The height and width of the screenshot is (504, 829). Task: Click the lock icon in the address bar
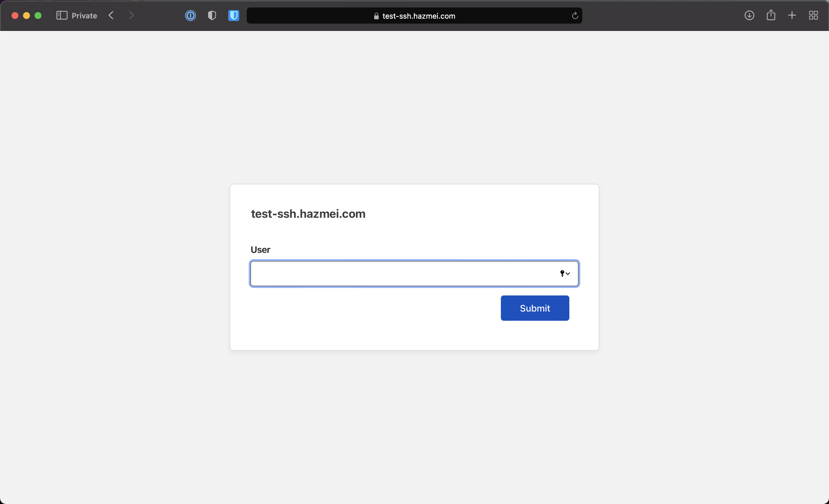point(376,16)
